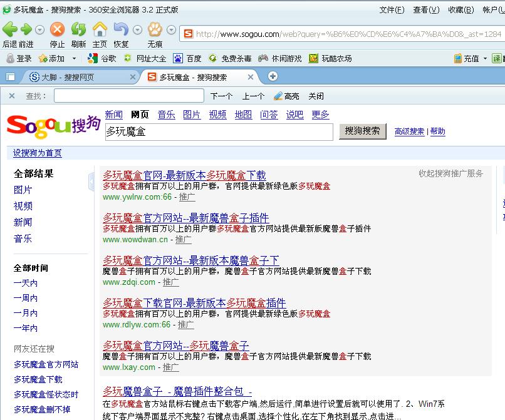Click 收起搜狗推广服务 to collapse ads
The image size is (505, 420).
[450, 173]
